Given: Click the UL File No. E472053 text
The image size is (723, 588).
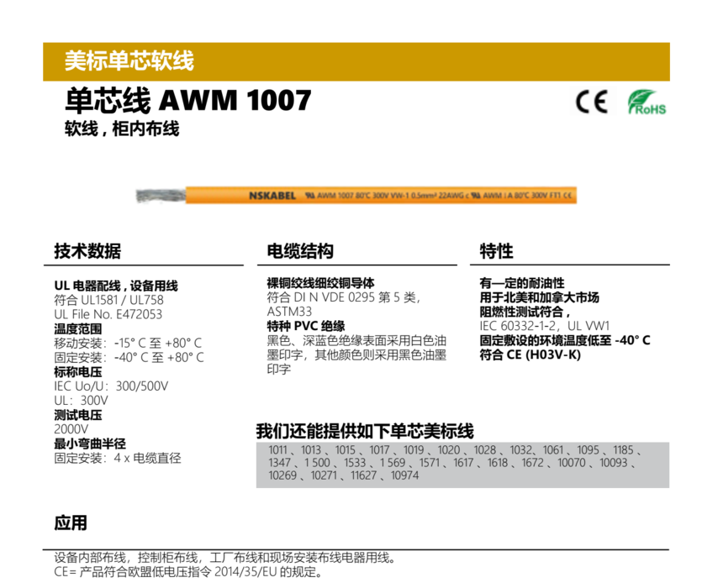Looking at the screenshot, I should [x=108, y=314].
